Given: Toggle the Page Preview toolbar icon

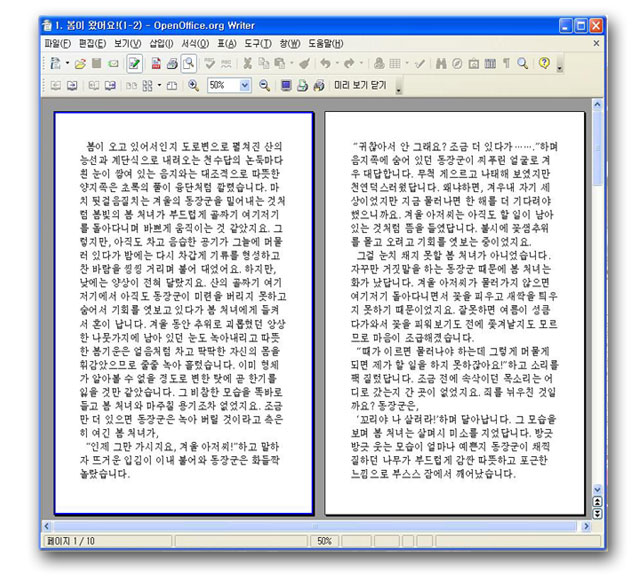Looking at the screenshot, I should 188,64.
